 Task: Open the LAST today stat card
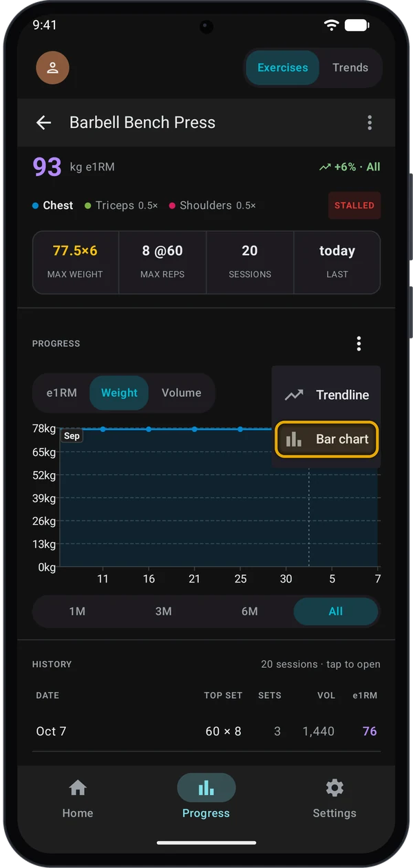click(337, 263)
